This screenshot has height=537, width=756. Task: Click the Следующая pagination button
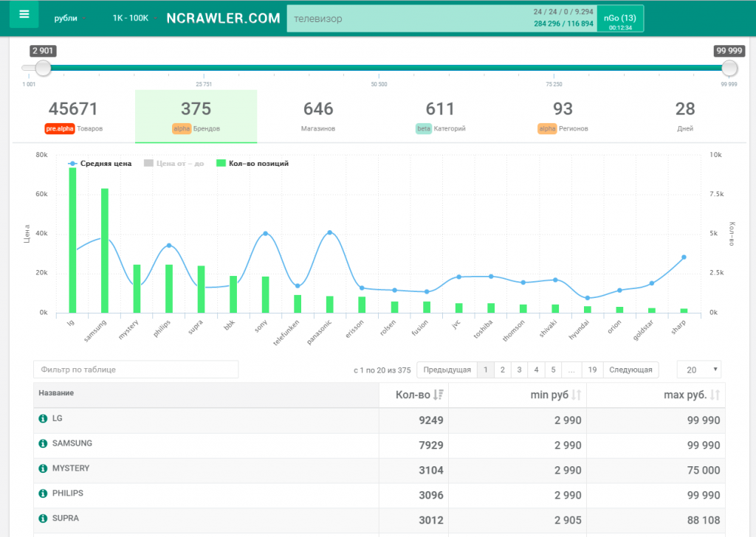(x=630, y=370)
